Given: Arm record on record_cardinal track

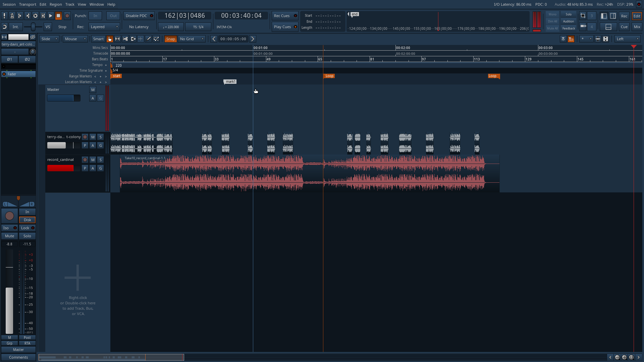Looking at the screenshot, I should [x=85, y=160].
